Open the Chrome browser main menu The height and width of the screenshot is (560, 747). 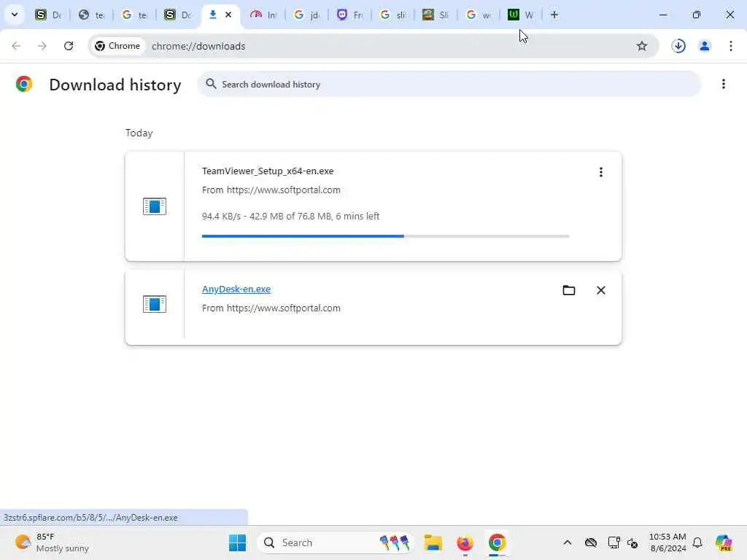click(731, 46)
